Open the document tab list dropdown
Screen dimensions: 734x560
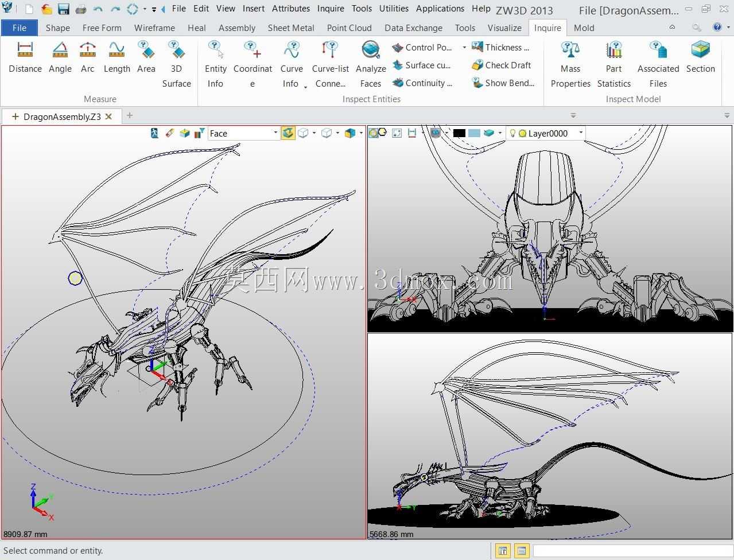click(572, 116)
